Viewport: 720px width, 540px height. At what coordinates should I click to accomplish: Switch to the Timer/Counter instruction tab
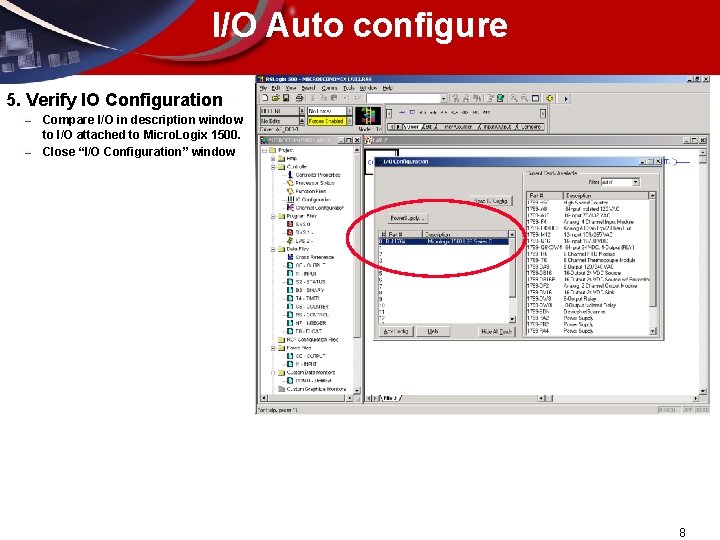[457, 126]
